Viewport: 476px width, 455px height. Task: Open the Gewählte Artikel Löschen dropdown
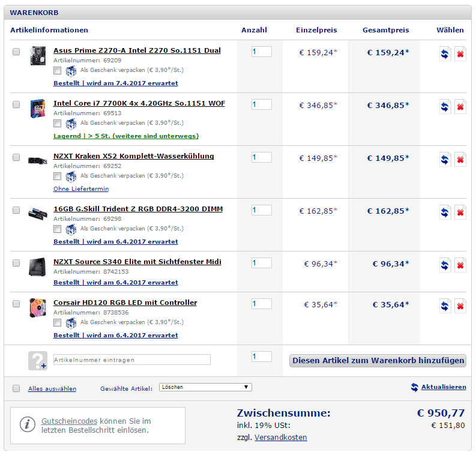coord(205,388)
